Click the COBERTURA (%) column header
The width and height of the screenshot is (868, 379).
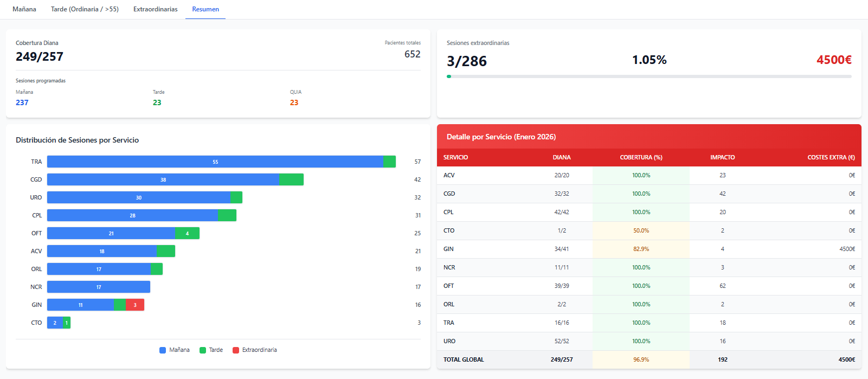coord(641,157)
